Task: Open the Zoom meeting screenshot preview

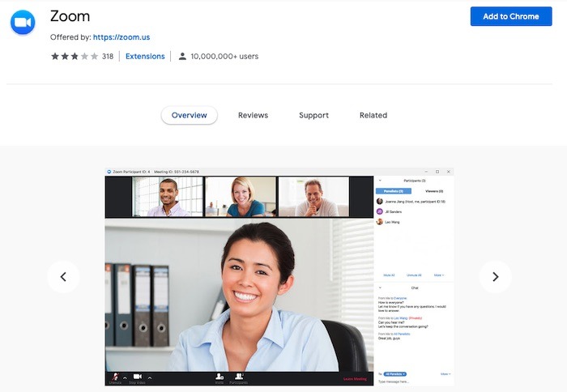Action: click(279, 277)
